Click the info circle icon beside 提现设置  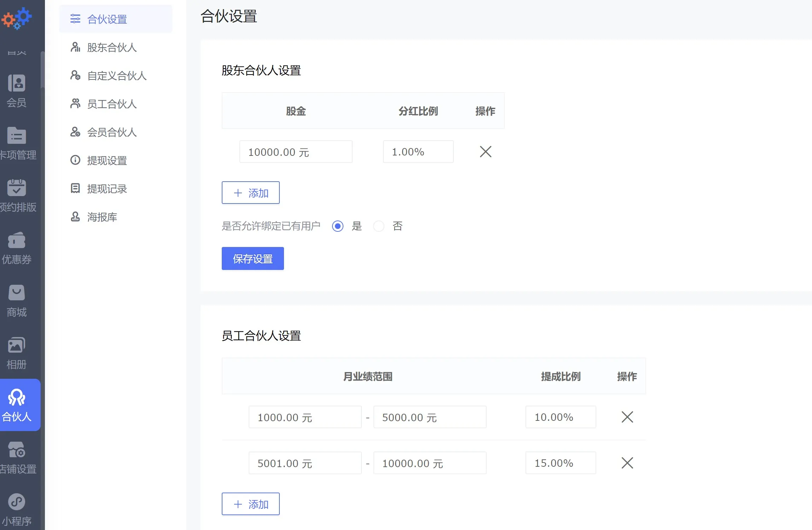coord(75,160)
